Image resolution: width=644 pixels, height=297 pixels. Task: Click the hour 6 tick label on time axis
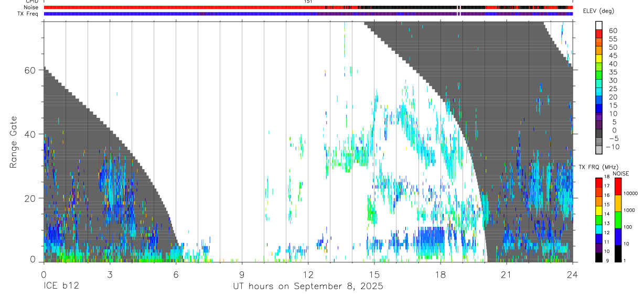176,274
